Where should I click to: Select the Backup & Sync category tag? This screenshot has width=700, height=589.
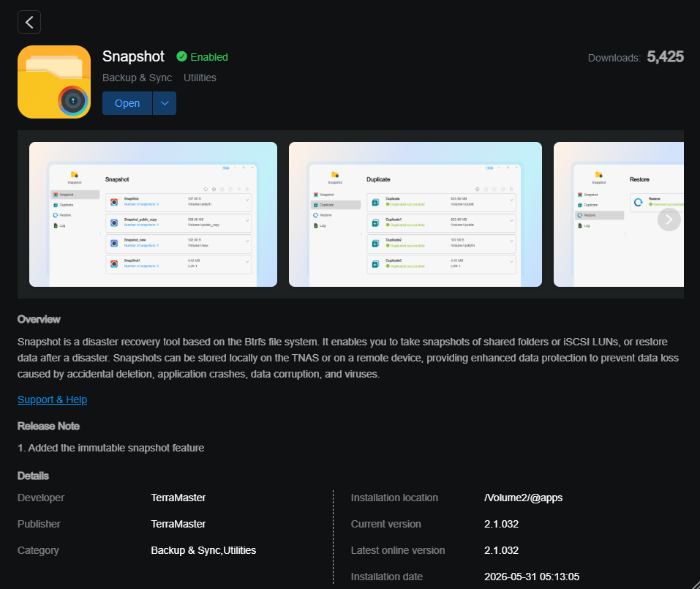[x=137, y=78]
